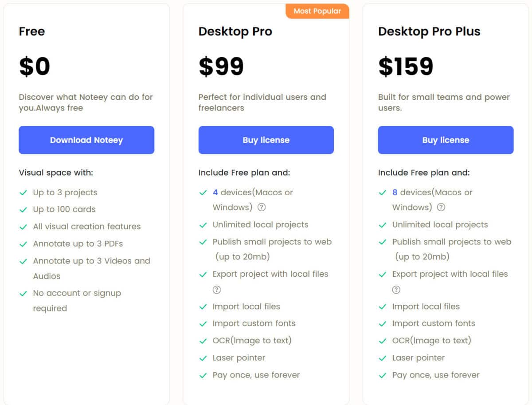
Task: Open help icon beside Desktop Pro devices
Action: pyautogui.click(x=262, y=207)
